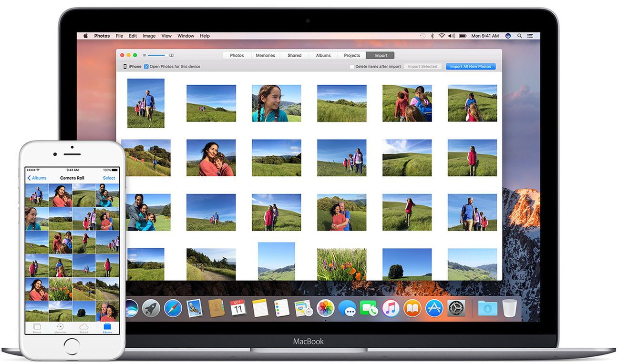Toggle Open Photos for this device checkbox
This screenshot has width=618, height=364.
click(x=146, y=67)
